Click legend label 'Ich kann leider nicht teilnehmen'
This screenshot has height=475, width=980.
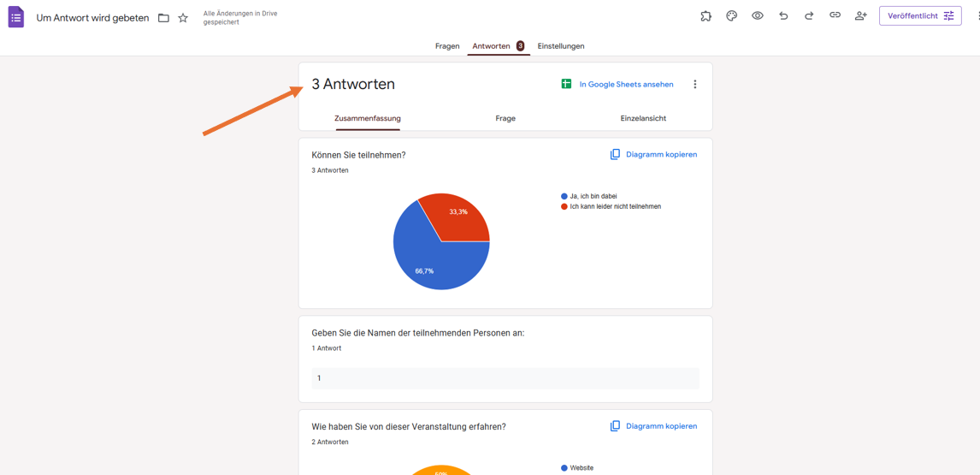pyautogui.click(x=616, y=206)
